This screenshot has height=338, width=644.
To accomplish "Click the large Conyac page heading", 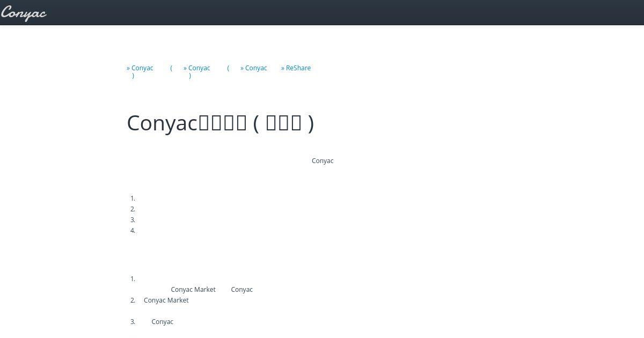I will tap(220, 123).
